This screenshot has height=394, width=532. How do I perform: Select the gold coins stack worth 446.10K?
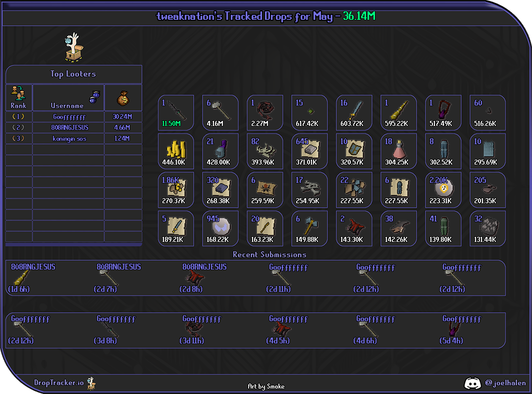(x=176, y=151)
